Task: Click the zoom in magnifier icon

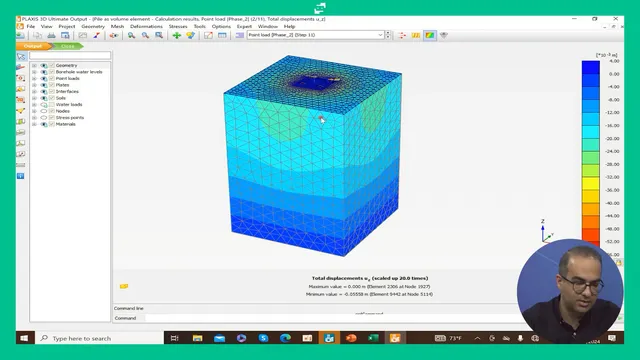Action: tap(131, 36)
